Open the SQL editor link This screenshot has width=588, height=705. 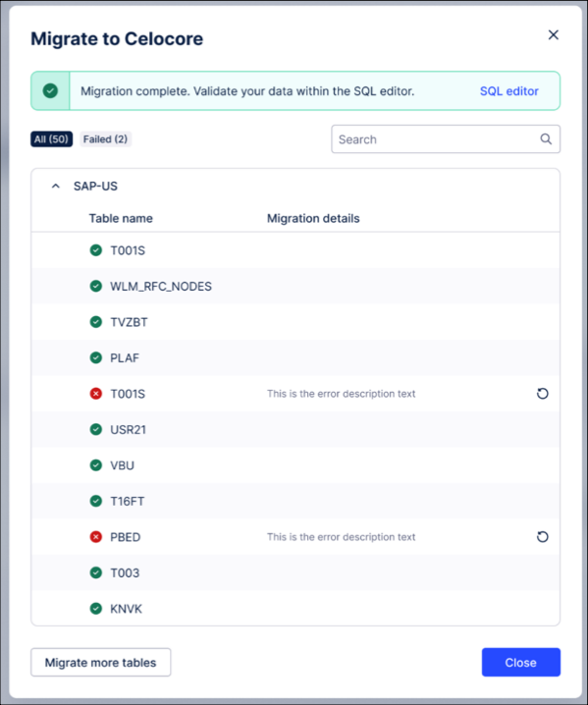coord(508,91)
